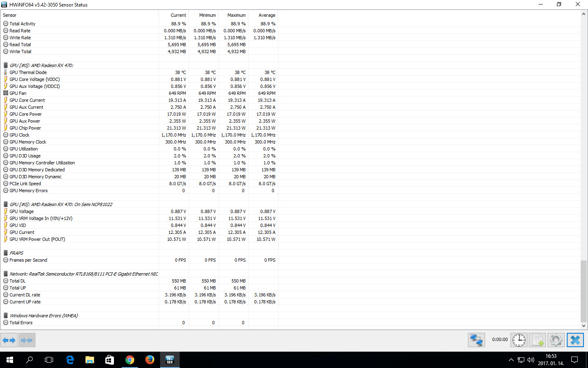Click the Minimum column header
The height and width of the screenshot is (368, 588).
(203, 15)
